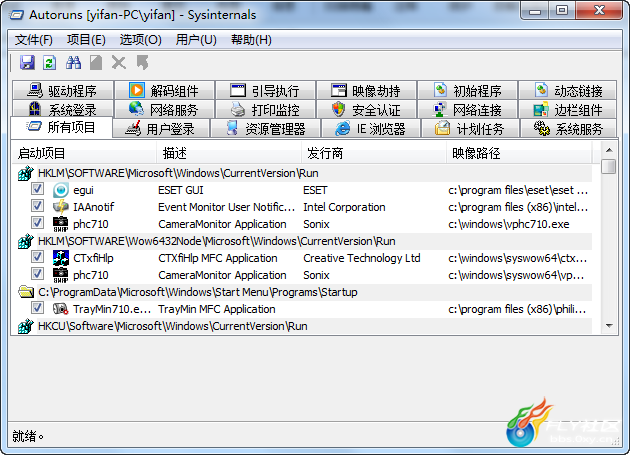Switch to the 驱动程序 tab
This screenshot has height=455, width=630.
63,90
